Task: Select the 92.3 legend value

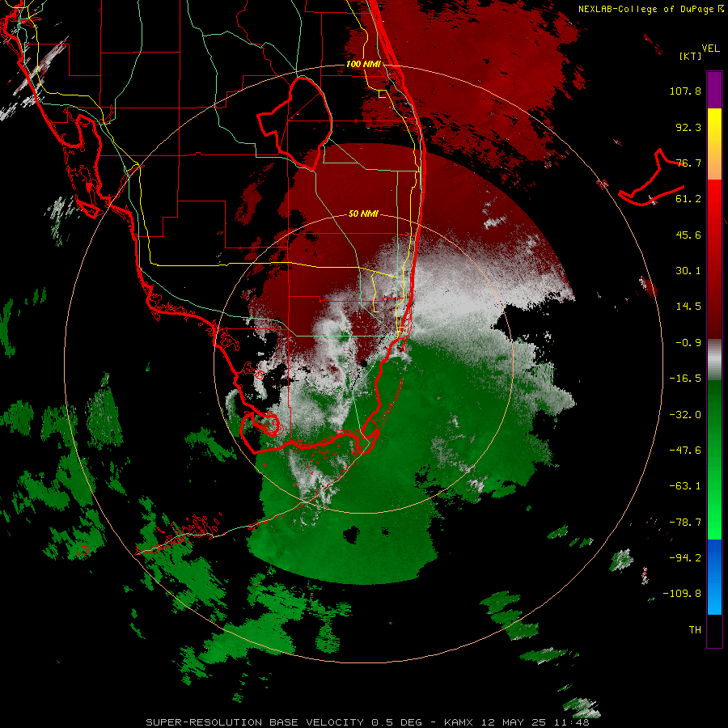Action: pos(688,127)
